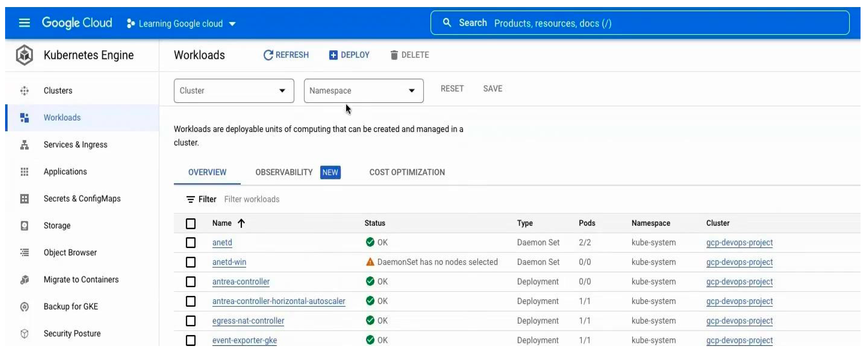Check the box for anetd-win workload
Screen dimensions: 868x354
coord(191,262)
